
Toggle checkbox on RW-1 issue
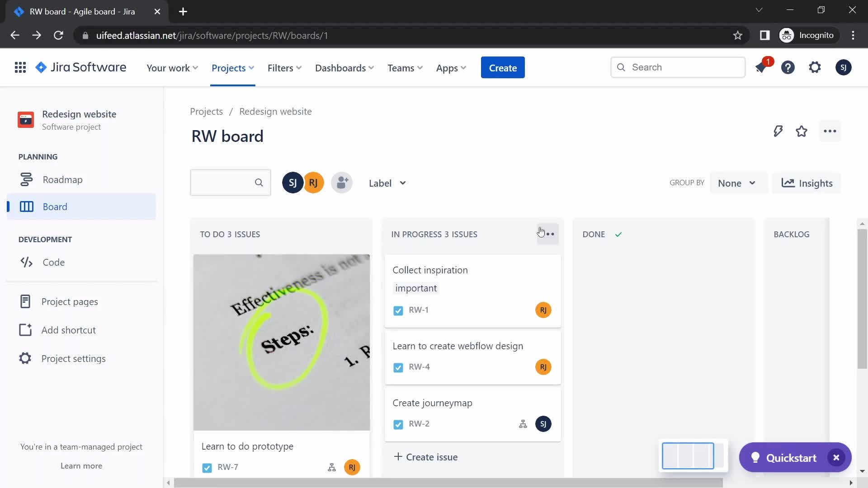point(398,310)
